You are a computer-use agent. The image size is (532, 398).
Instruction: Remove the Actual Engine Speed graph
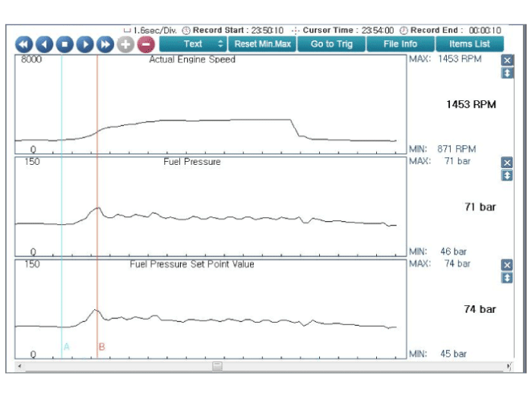(508, 60)
